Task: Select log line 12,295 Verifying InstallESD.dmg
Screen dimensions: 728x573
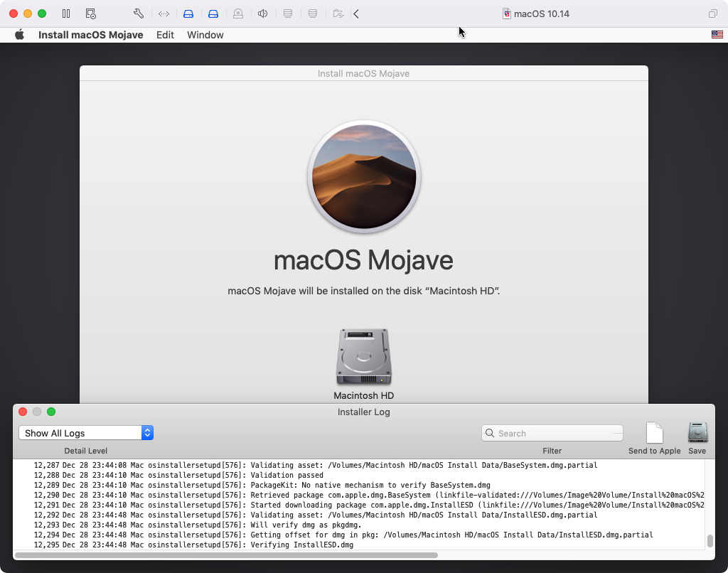Action: 358,545
